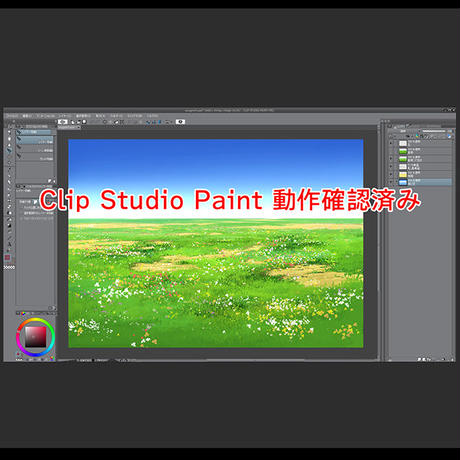Open the Help menu
The width and height of the screenshot is (460, 460).
coord(152,116)
